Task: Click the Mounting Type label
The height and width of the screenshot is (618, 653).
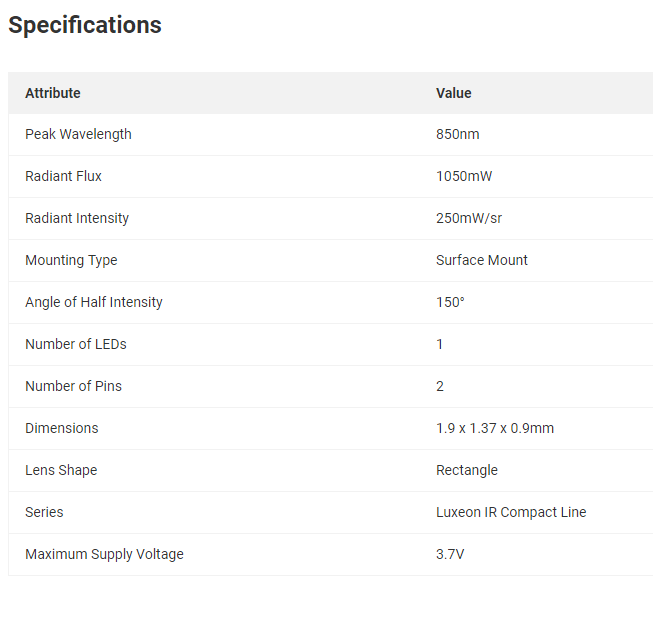Action: [x=71, y=260]
